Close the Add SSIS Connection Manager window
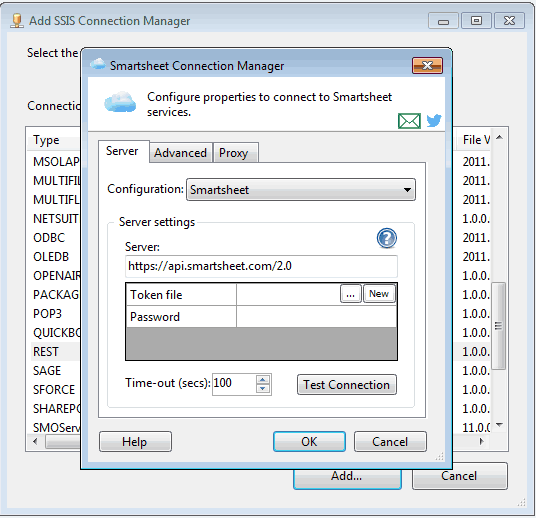This screenshot has height=518, width=536. (x=509, y=21)
